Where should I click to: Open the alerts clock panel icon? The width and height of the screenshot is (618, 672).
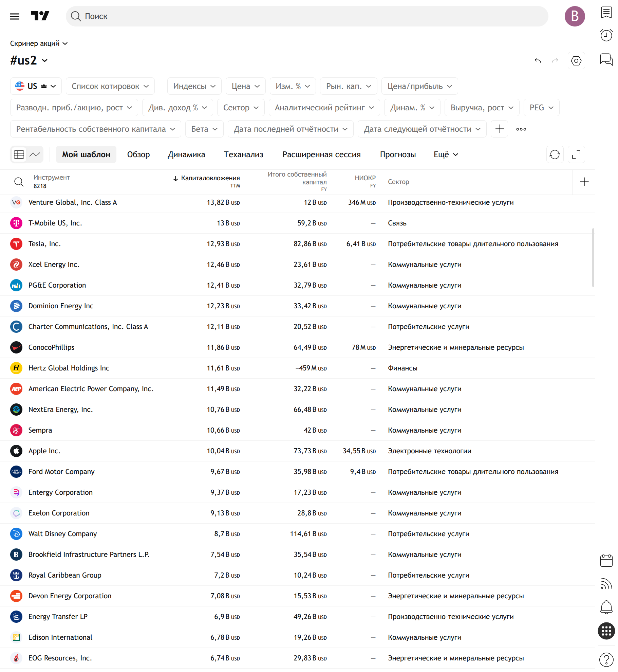pos(606,35)
